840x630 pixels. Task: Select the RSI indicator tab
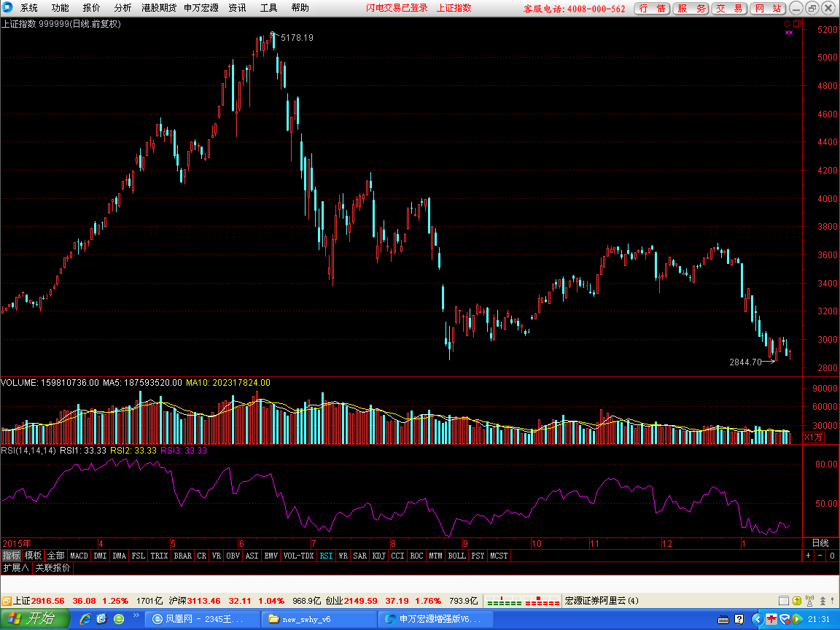click(326, 556)
